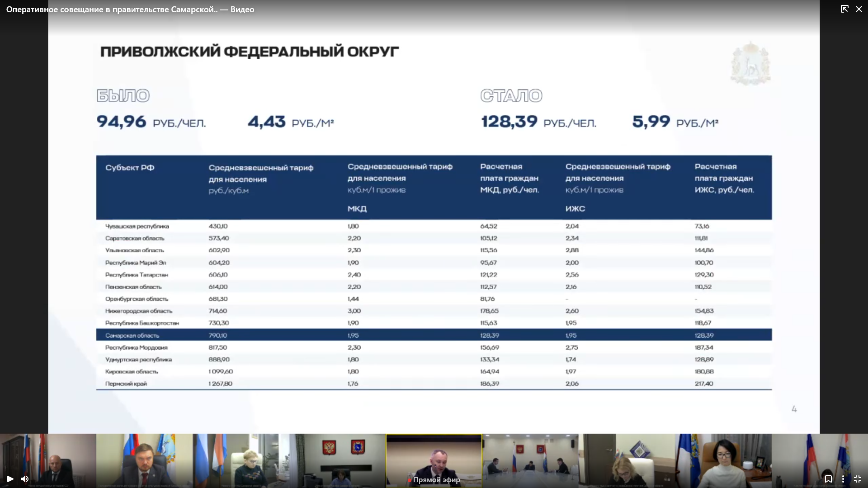Click the coat of arms emblem
This screenshot has width=868, height=488.
tap(750, 64)
